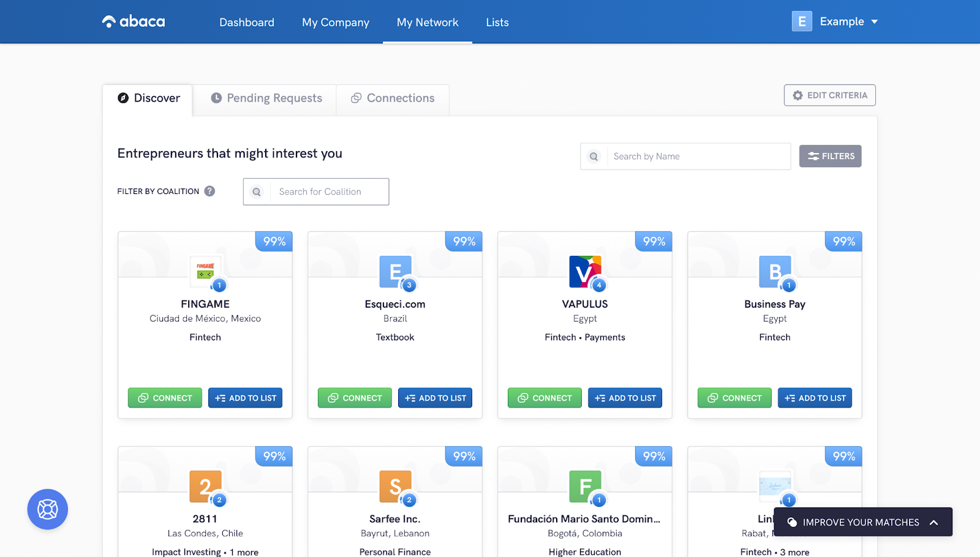Expand the Example account dropdown arrow

[875, 22]
